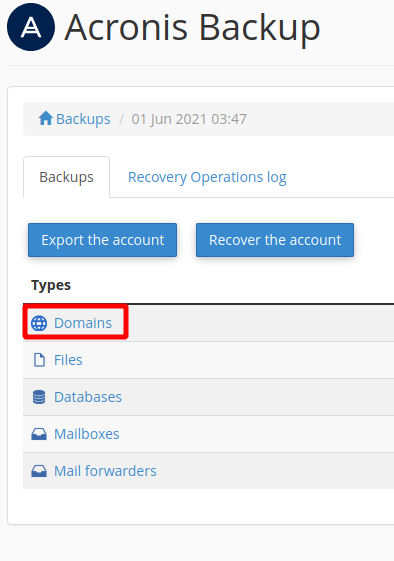Click the database icon next to Databases
The width and height of the screenshot is (394, 561).
point(39,397)
